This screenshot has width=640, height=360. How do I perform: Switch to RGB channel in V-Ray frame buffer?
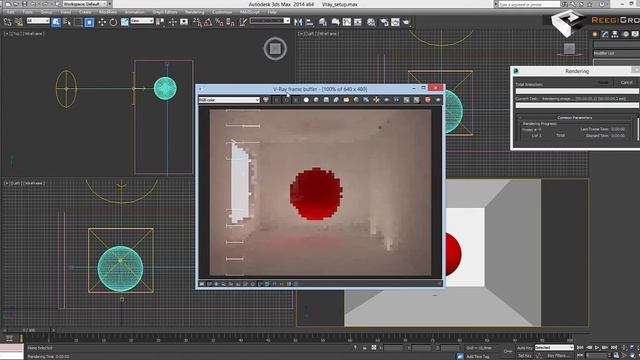[x=266, y=100]
